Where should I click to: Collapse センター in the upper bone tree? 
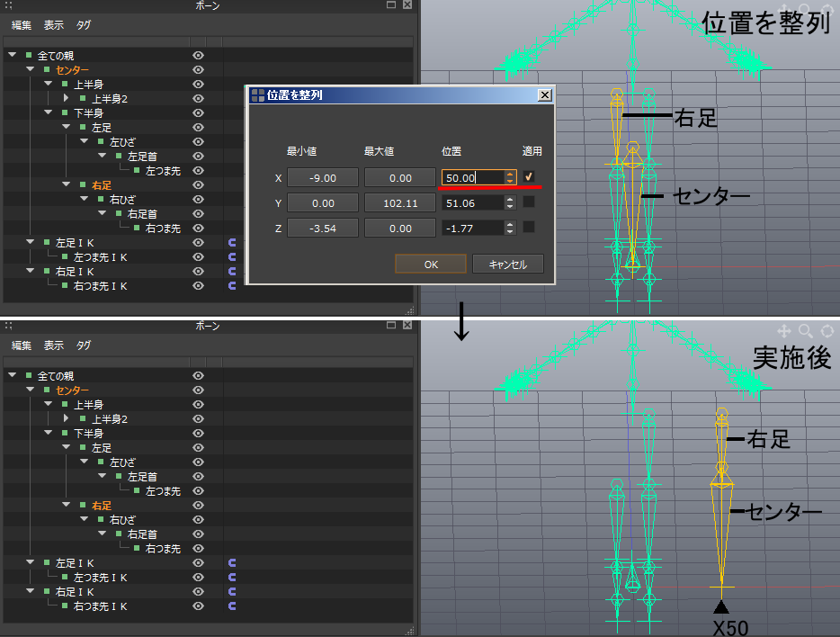point(31,69)
